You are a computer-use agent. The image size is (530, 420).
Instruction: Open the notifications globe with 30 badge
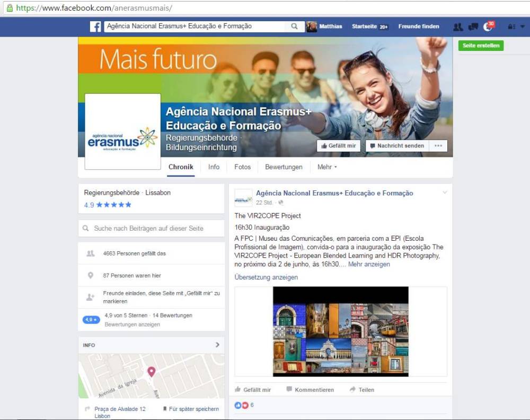tap(488, 27)
